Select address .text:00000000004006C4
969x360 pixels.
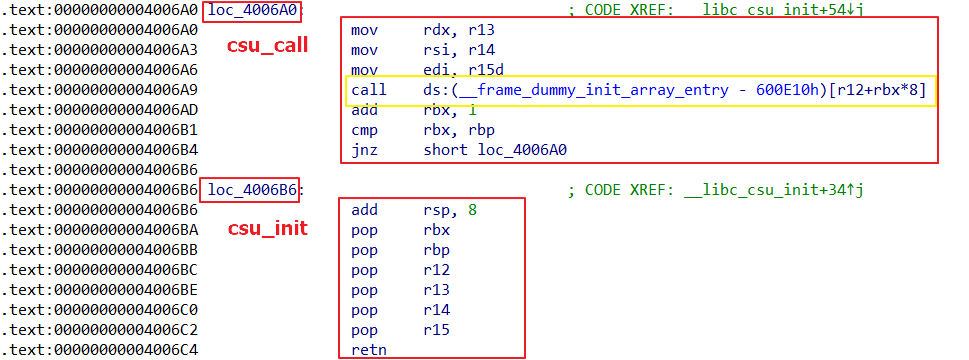point(100,350)
